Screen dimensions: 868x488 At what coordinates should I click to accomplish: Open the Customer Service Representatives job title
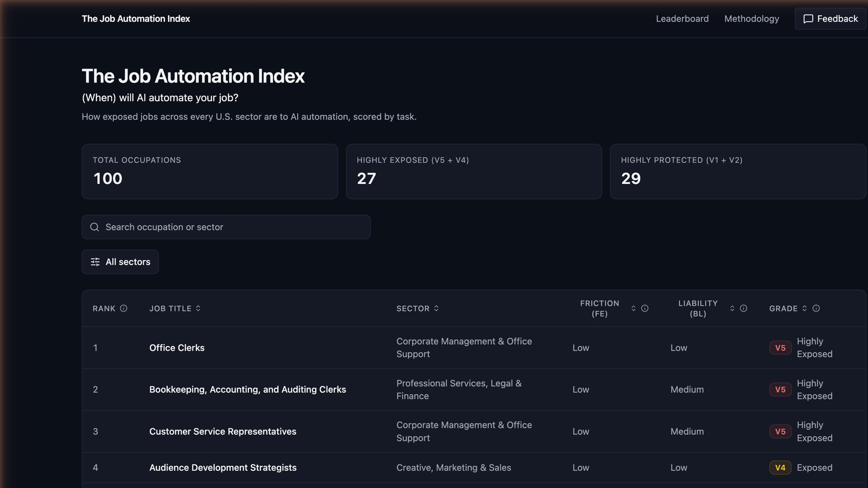[x=223, y=431]
